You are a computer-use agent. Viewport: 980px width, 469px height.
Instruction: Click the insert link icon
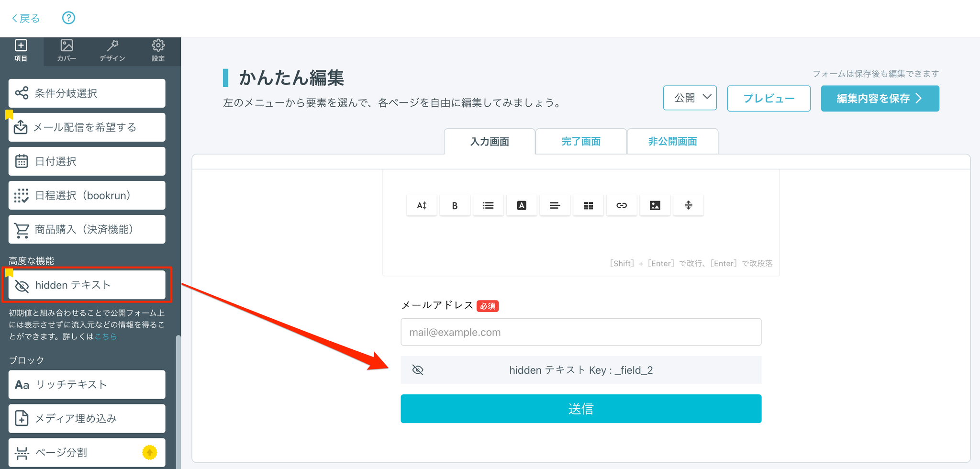[x=622, y=205]
